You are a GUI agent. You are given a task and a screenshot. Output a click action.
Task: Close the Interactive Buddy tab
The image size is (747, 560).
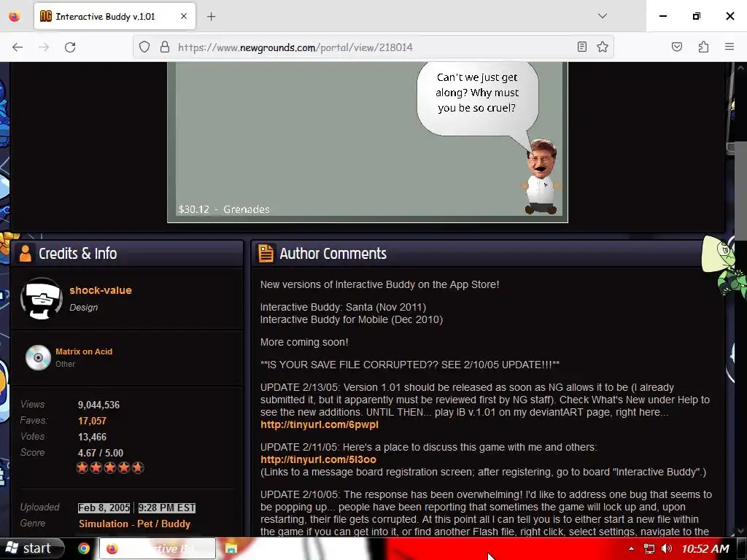click(x=184, y=16)
